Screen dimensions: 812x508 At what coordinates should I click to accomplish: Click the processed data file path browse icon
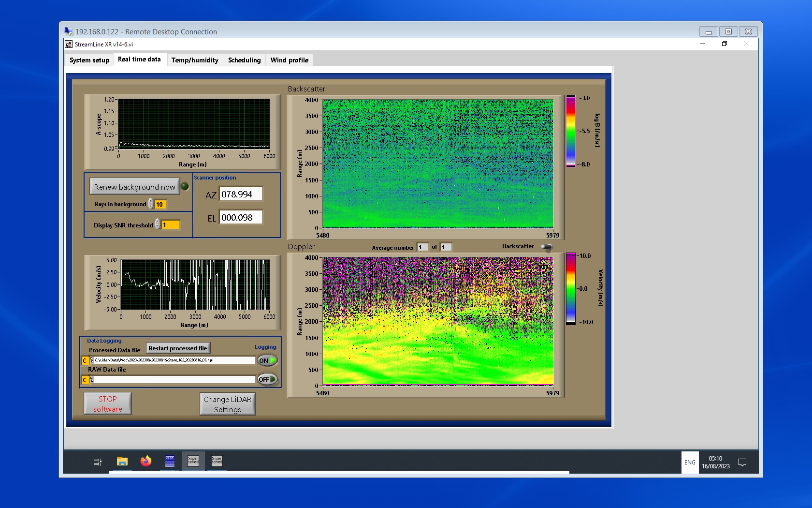(x=92, y=360)
